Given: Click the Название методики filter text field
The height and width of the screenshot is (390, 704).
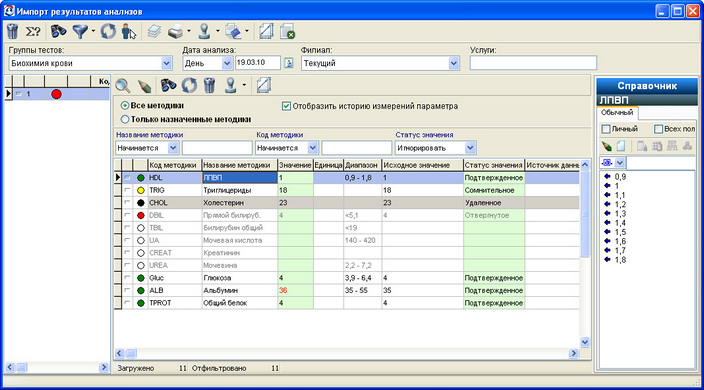Looking at the screenshot, I should [217, 148].
